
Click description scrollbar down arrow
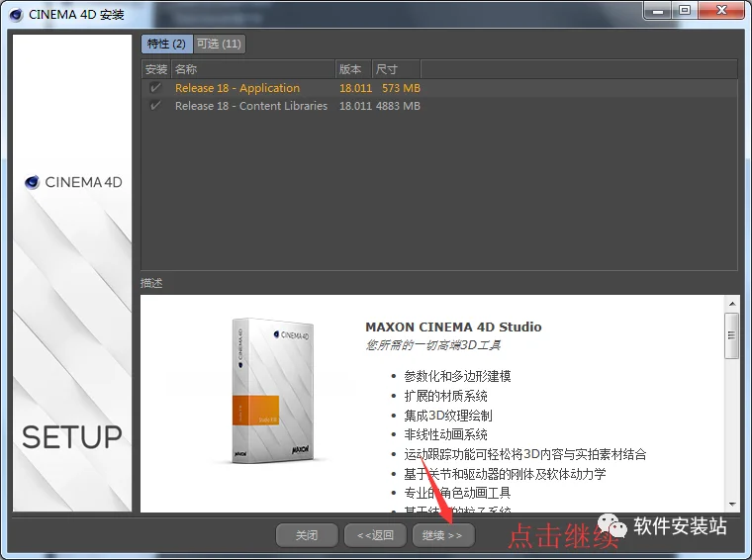pos(732,504)
